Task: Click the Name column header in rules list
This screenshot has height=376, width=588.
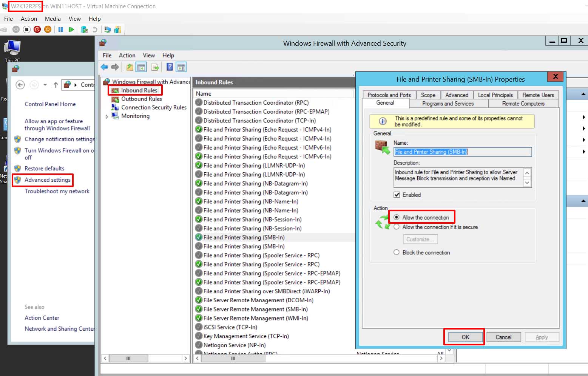Action: pos(274,94)
